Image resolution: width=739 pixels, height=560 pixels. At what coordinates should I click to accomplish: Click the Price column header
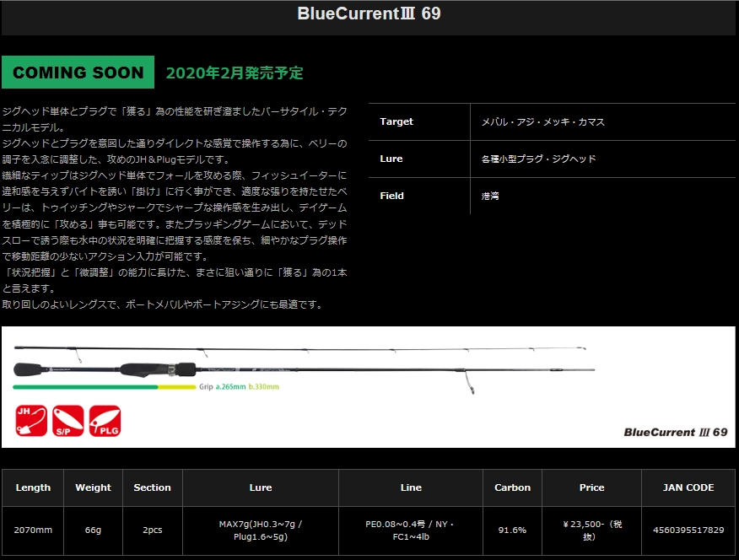592,487
